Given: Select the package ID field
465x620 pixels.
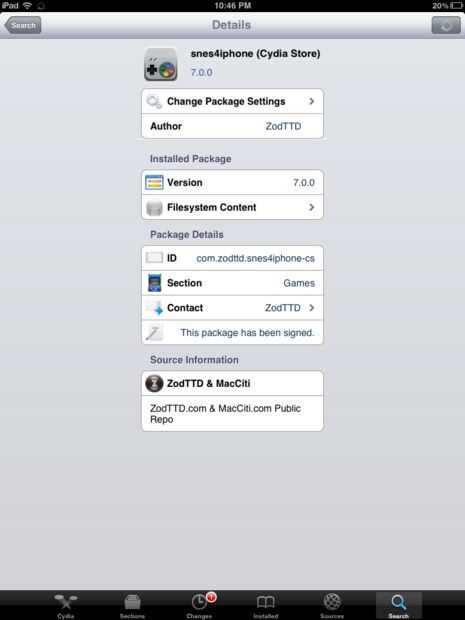Looking at the screenshot, I should tap(232, 258).
